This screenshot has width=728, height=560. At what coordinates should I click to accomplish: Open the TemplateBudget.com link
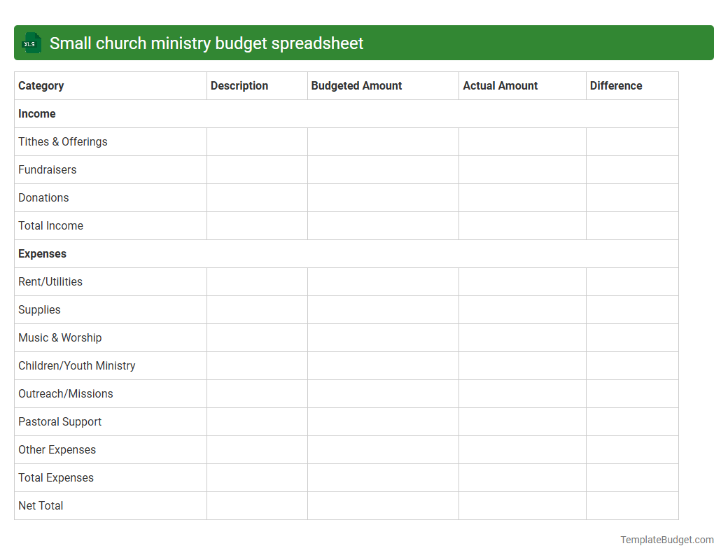click(x=666, y=540)
